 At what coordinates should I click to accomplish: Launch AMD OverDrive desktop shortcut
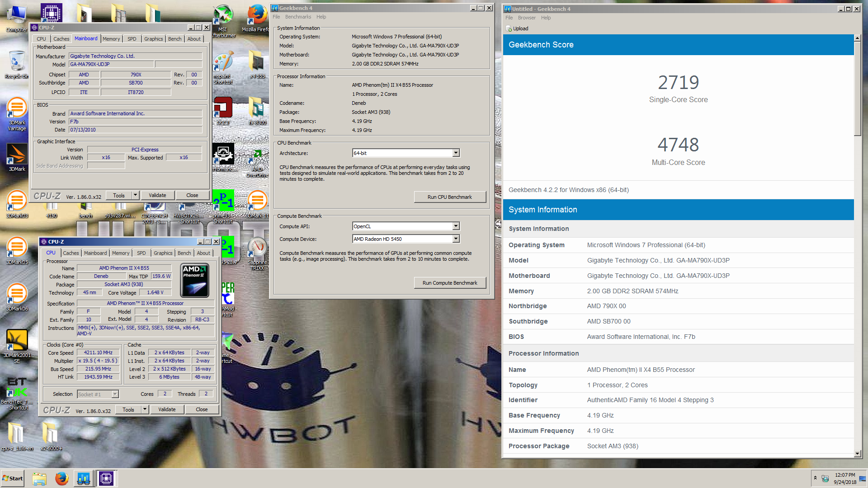(x=257, y=164)
